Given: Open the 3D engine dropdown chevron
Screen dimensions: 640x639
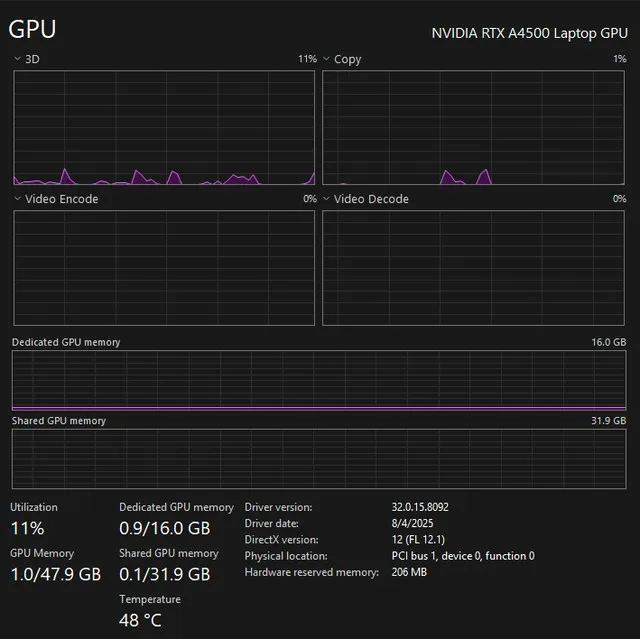Looking at the screenshot, I should tap(17, 59).
